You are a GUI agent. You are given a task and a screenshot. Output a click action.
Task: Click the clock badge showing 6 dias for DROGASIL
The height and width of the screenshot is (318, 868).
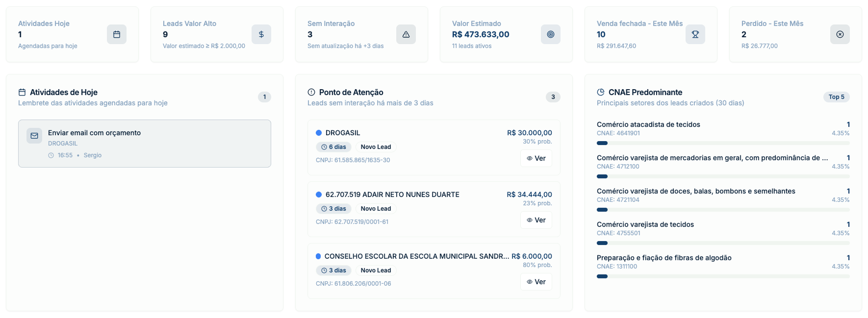[x=333, y=147]
